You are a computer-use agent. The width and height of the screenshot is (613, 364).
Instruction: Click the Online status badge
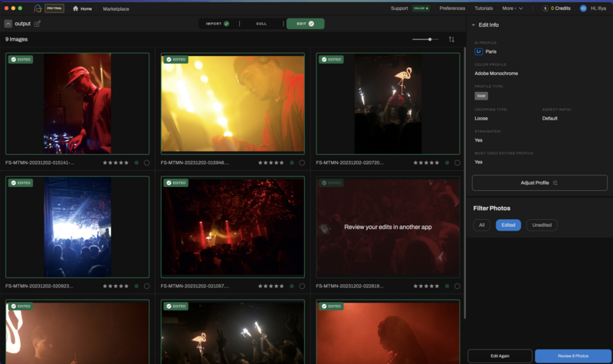point(421,8)
